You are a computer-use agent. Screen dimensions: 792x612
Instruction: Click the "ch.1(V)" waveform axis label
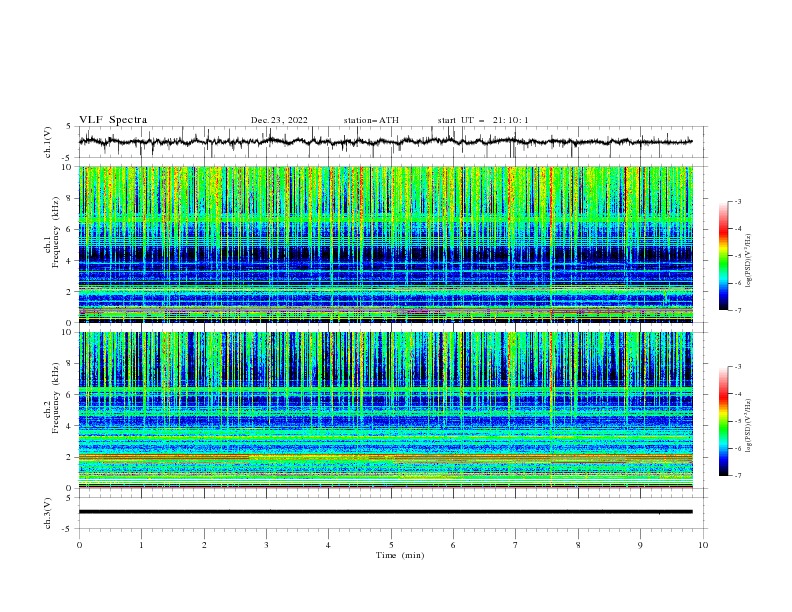[48, 142]
